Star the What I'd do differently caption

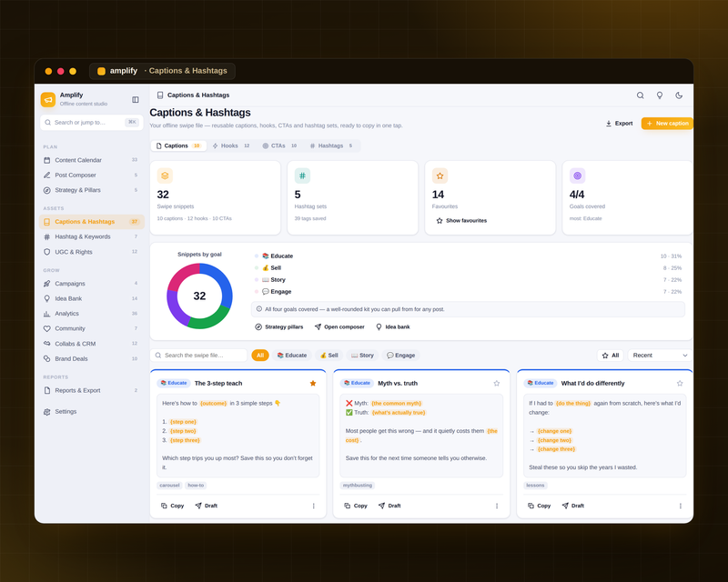pyautogui.click(x=680, y=384)
